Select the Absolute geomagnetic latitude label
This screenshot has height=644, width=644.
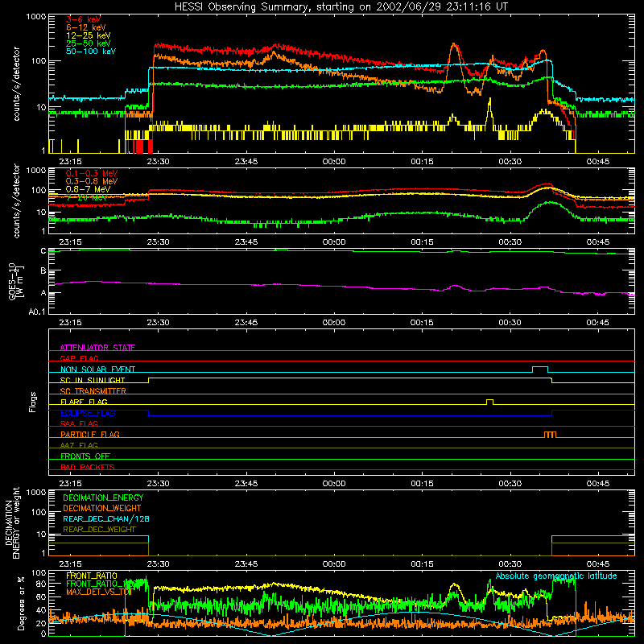click(556, 576)
